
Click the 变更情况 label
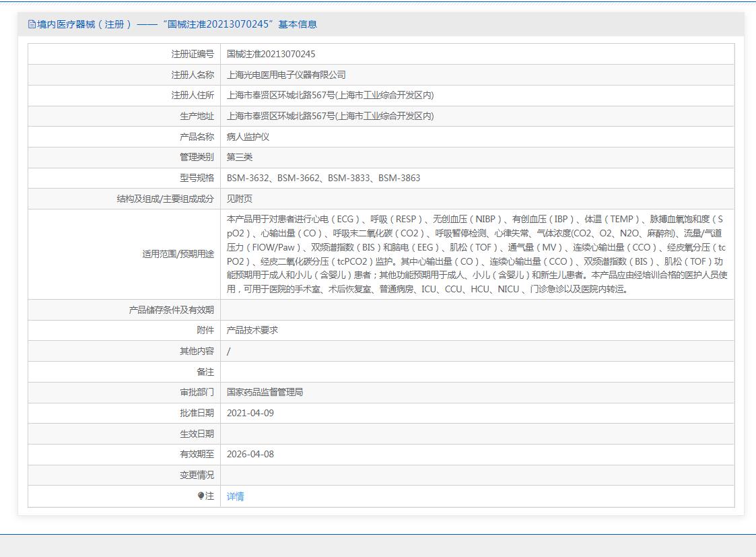click(x=197, y=475)
